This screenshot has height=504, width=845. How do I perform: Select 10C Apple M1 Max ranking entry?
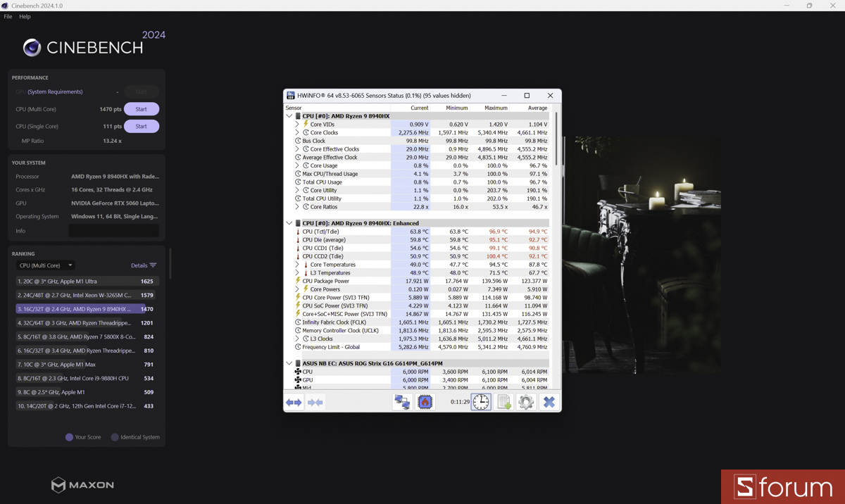click(85, 365)
